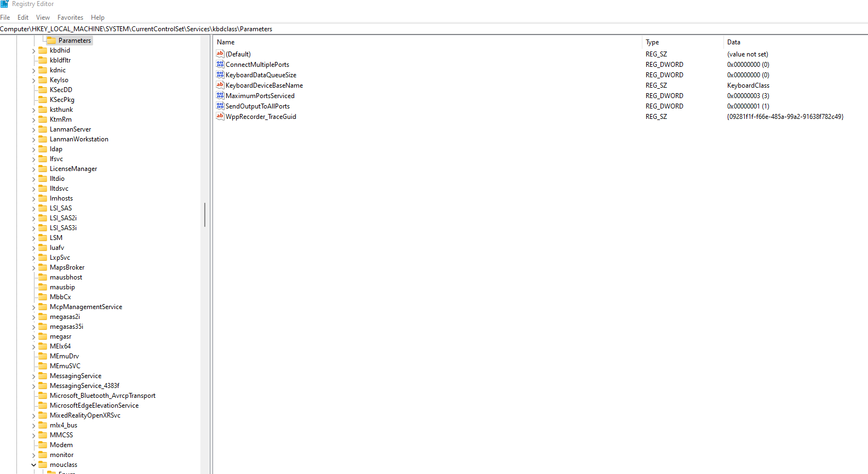Viewport: 868px width, 474px height.
Task: Expand the kbdhid tree node
Action: click(33, 51)
